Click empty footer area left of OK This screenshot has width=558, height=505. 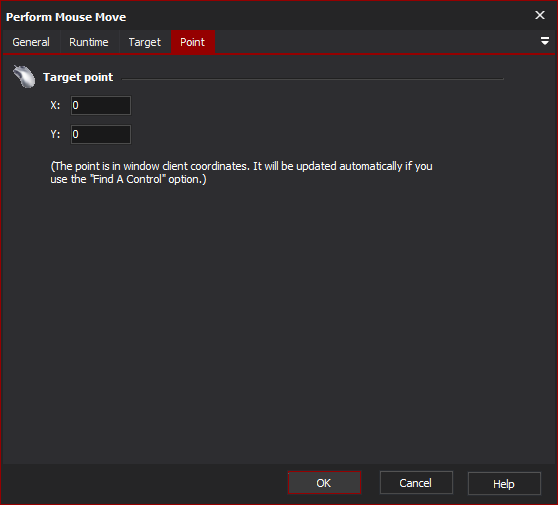point(142,483)
